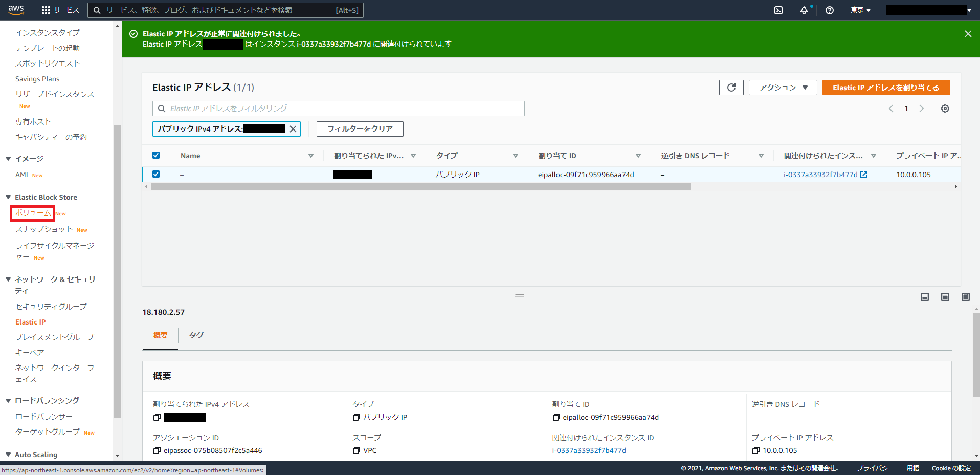
Task: Open Savings Plans in the sidebar
Action: (37, 79)
